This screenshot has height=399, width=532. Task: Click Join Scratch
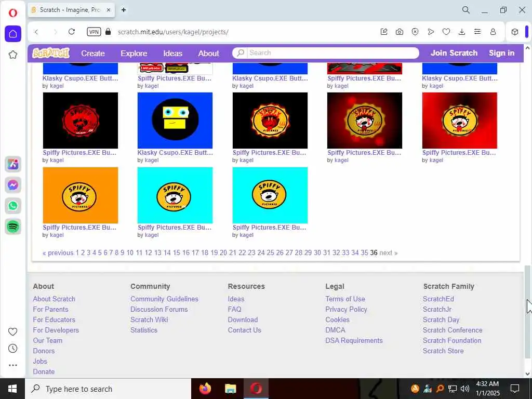tap(454, 53)
